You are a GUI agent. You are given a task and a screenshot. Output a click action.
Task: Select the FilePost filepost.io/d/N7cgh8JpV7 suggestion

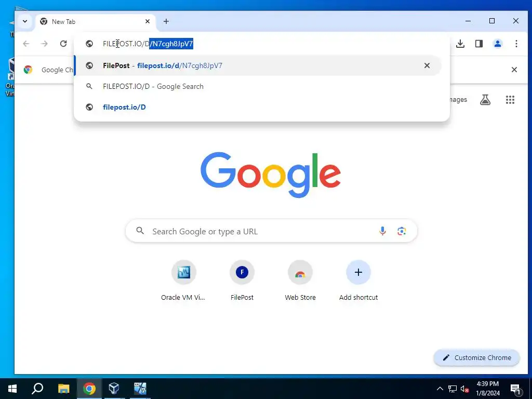(x=258, y=65)
